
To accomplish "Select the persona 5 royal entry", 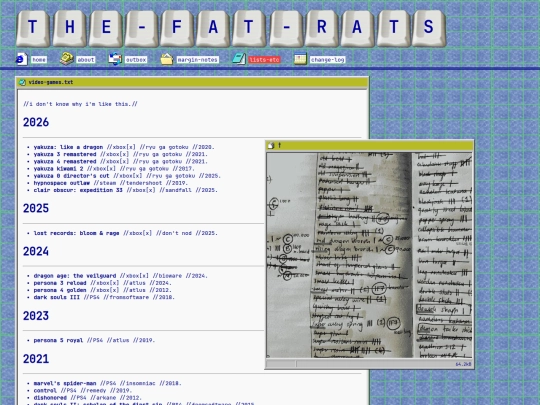I will coord(94,340).
